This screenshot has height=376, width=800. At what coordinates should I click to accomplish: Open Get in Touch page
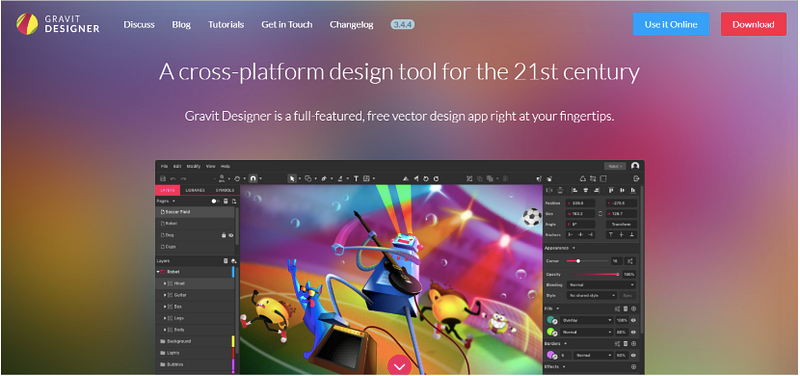(x=287, y=24)
